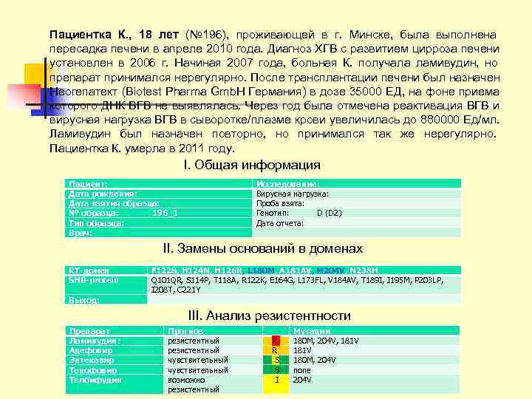The width and height of the screenshot is (532, 399).
Task: Click the "Энтекавир" drug row label
Action: click(115, 360)
